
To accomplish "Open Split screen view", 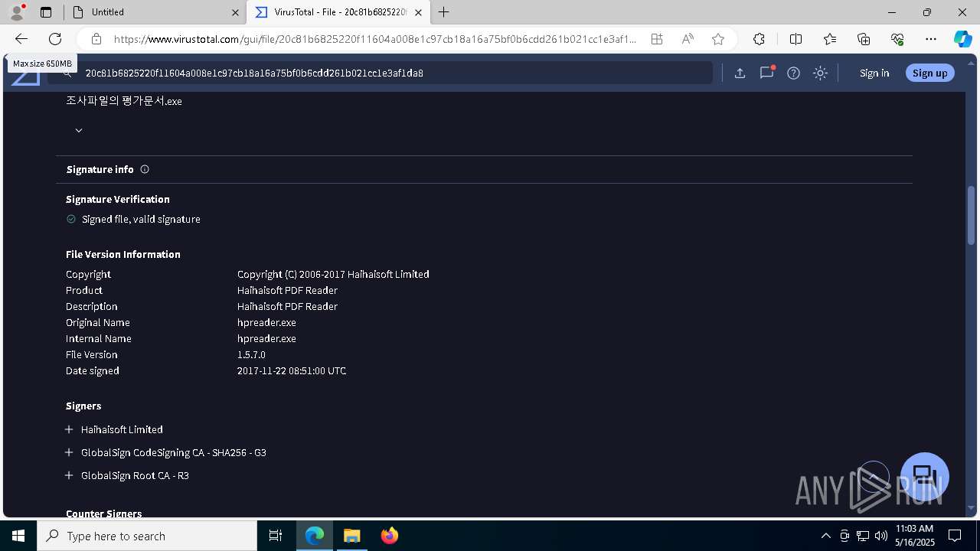I will pyautogui.click(x=795, y=39).
